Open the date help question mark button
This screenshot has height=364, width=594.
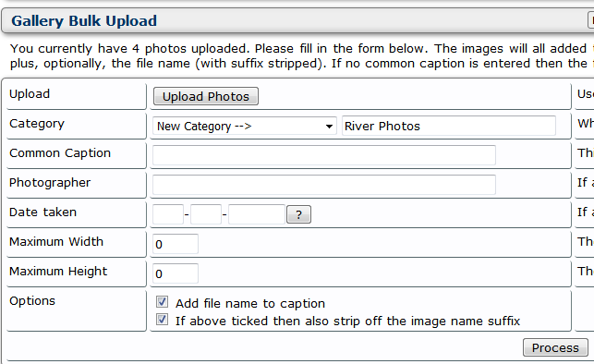coord(298,214)
